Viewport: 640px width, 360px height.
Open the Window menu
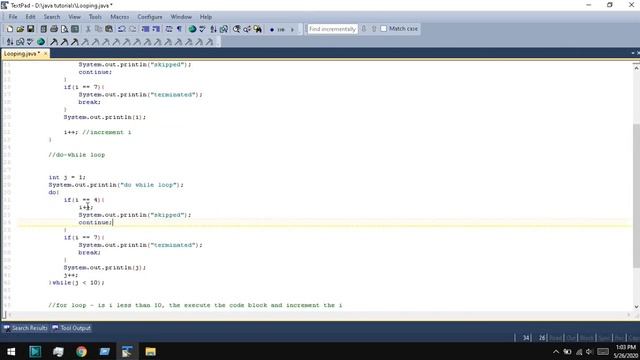(x=181, y=17)
